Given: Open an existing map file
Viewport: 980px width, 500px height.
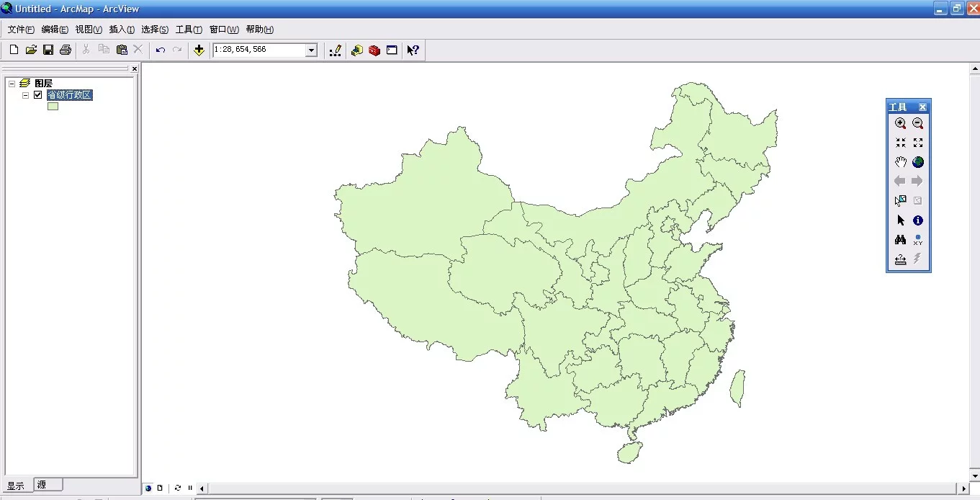Looking at the screenshot, I should 31,50.
